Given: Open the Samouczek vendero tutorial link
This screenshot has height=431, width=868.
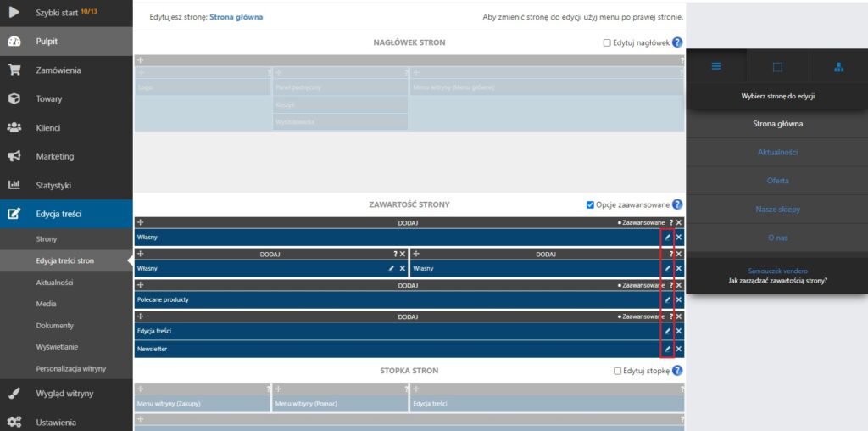Looking at the screenshot, I should [x=777, y=270].
